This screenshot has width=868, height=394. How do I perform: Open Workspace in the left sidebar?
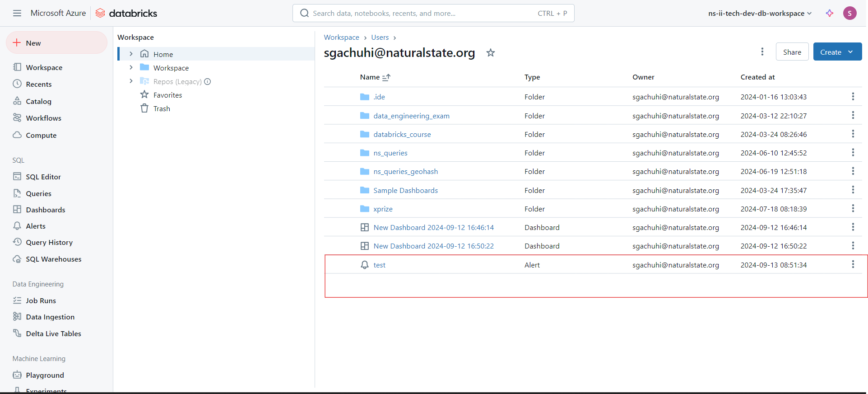pos(44,67)
